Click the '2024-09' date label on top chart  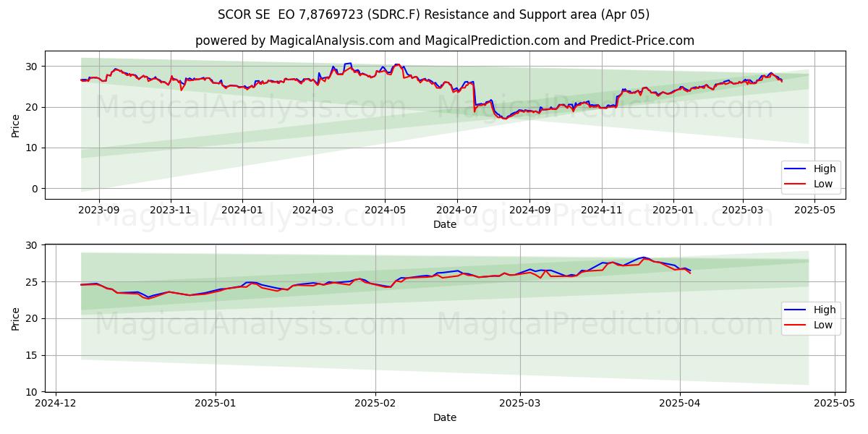(529, 210)
